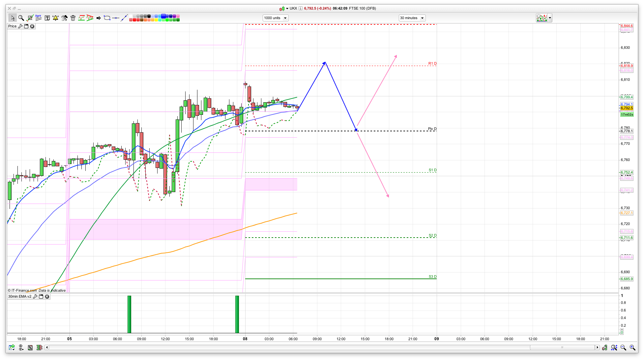This screenshot has width=644, height=360.
Task: Open the hammer and wrench settings tool
Action: (x=64, y=18)
